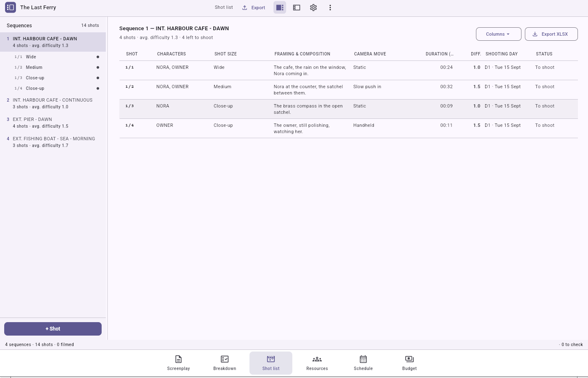Image resolution: width=588 pixels, height=378 pixels.
Task: Click the DURATION column header
Action: pyautogui.click(x=439, y=54)
